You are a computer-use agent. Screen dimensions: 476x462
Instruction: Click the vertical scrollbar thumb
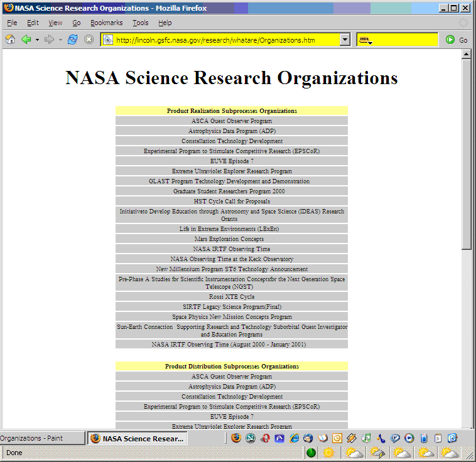point(467,154)
